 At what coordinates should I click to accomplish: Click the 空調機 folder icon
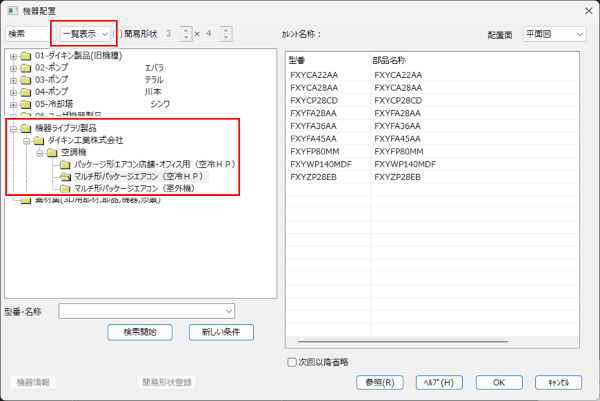(52, 152)
